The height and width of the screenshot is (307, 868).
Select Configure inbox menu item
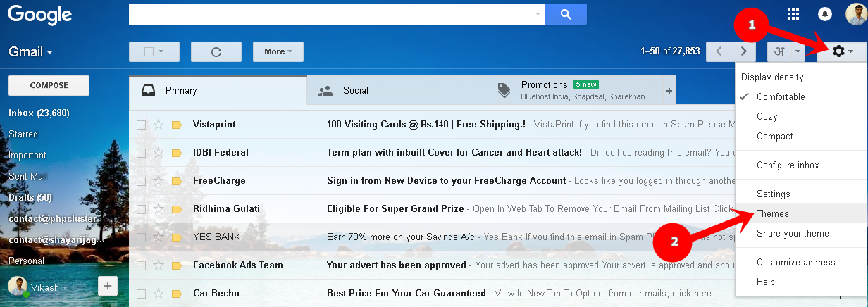(788, 165)
